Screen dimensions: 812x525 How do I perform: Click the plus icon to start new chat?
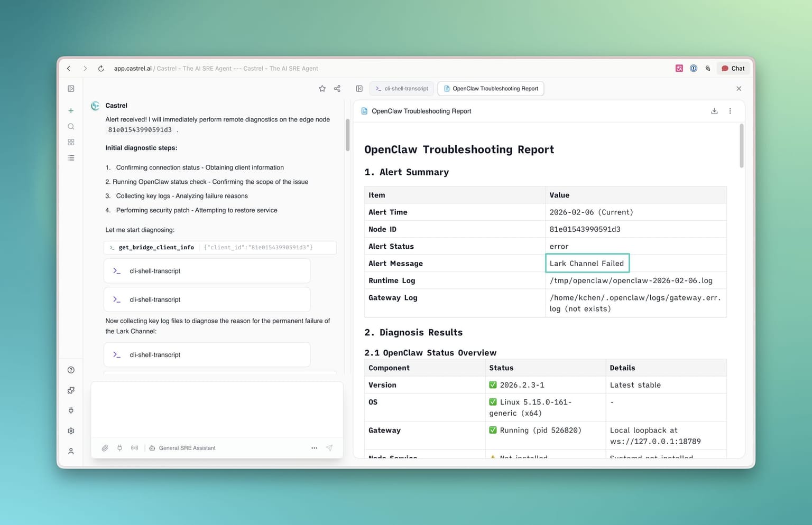(71, 111)
